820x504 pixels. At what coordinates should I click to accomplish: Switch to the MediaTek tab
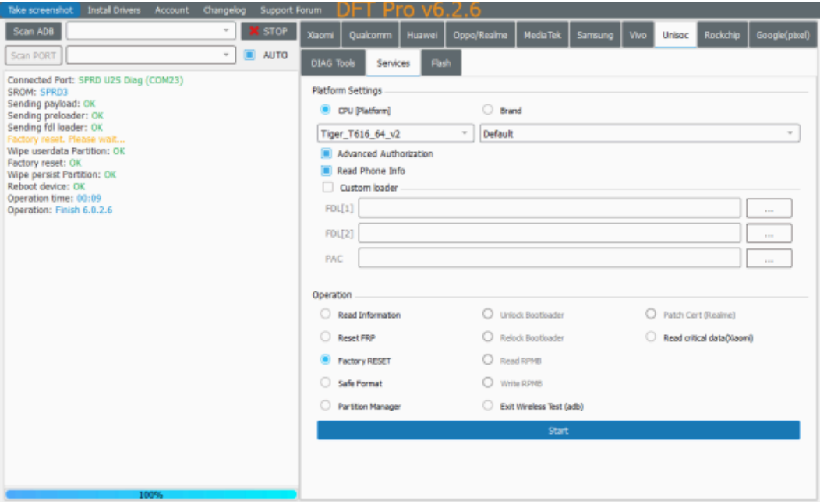point(543,35)
